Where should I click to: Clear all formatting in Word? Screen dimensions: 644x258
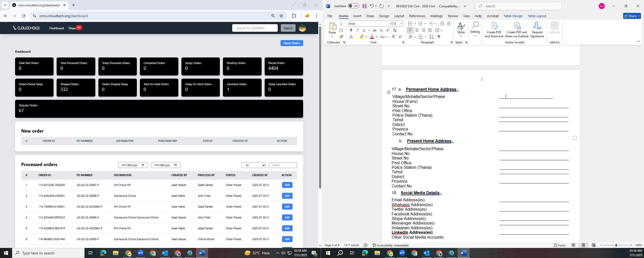pos(395,30)
